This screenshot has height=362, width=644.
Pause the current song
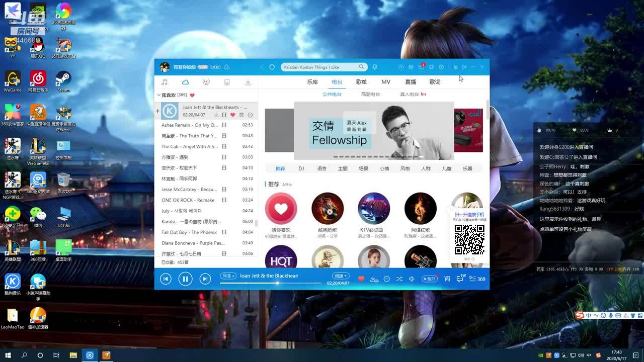[185, 279]
